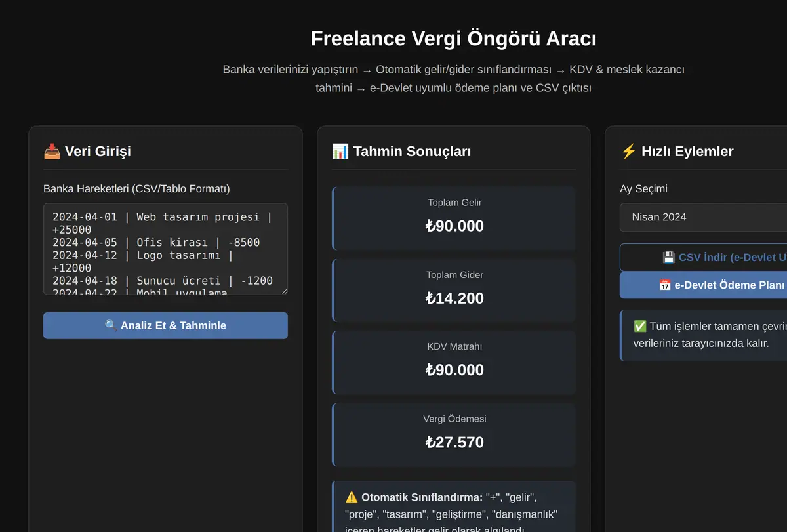Click the Otomatik Sınıflandırma warning note
787x532 pixels.
pyautogui.click(x=454, y=506)
